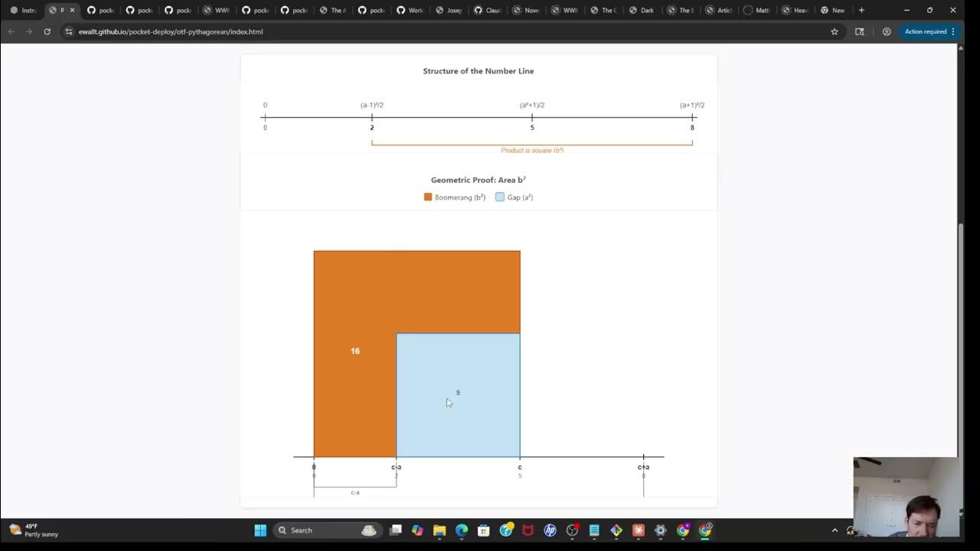
Task: Launch the HP app from the taskbar
Action: [550, 530]
